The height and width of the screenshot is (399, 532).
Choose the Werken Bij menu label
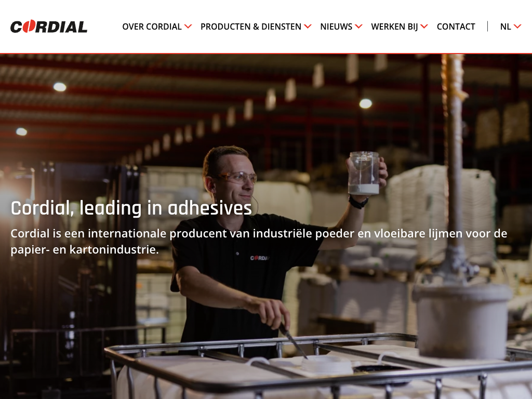tap(395, 26)
